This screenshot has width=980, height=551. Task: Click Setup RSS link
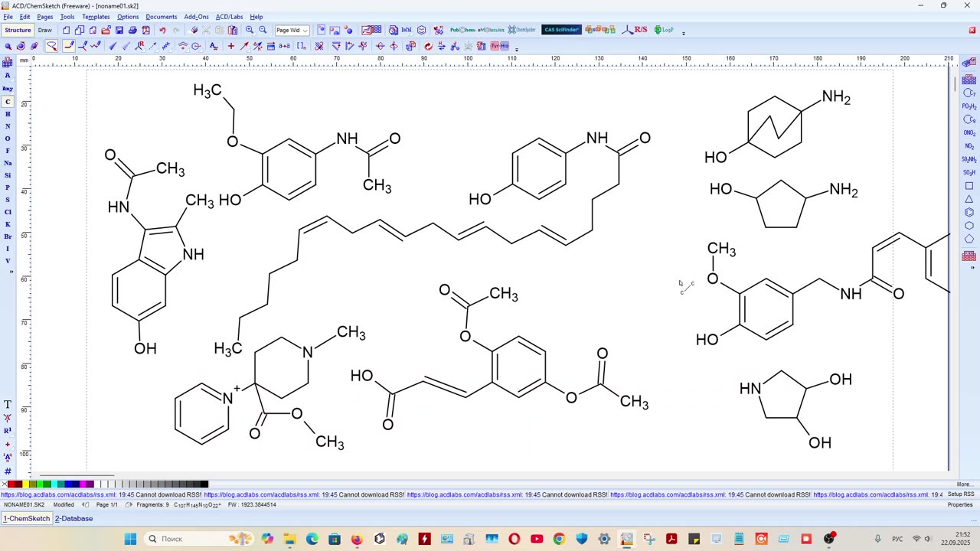coord(961,494)
